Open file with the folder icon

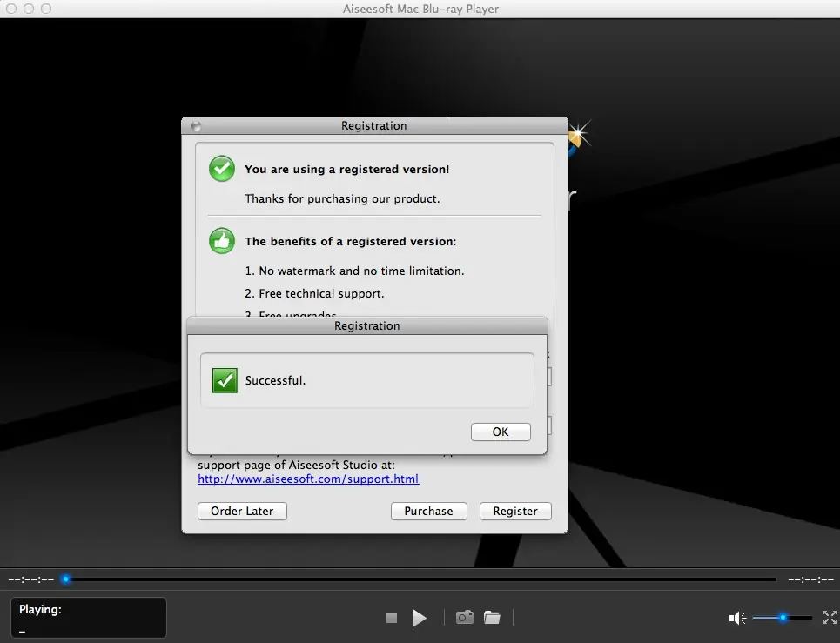point(492,617)
